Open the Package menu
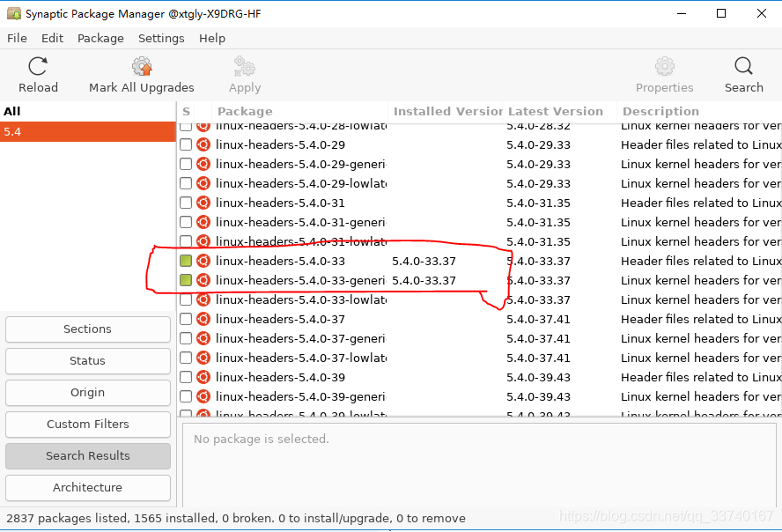The image size is (782, 532). [100, 39]
